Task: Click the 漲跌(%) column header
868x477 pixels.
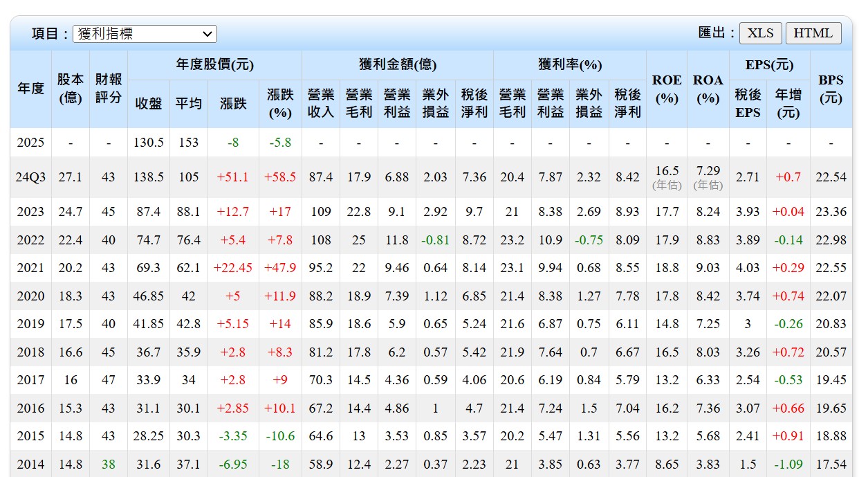Action: coord(280,103)
